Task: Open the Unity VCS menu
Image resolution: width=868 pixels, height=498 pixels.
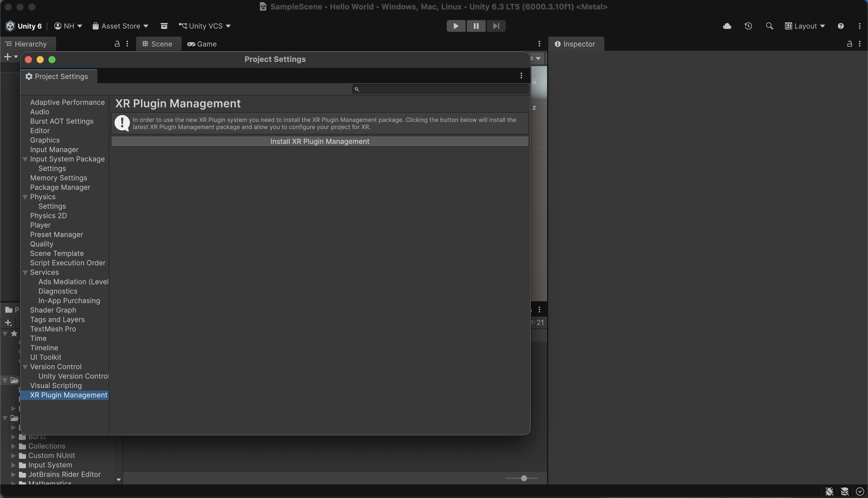Action: pyautogui.click(x=204, y=26)
